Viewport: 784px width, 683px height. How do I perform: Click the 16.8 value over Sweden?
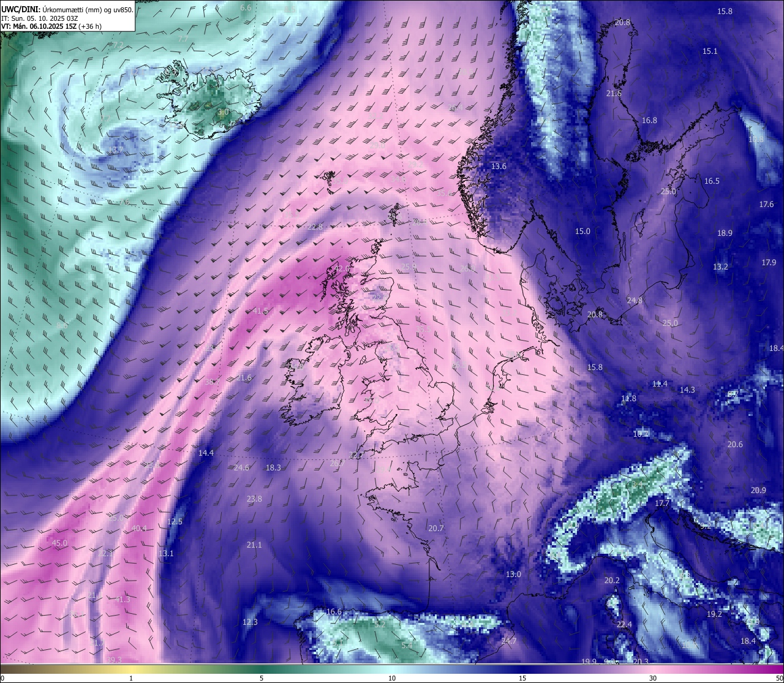(x=649, y=121)
